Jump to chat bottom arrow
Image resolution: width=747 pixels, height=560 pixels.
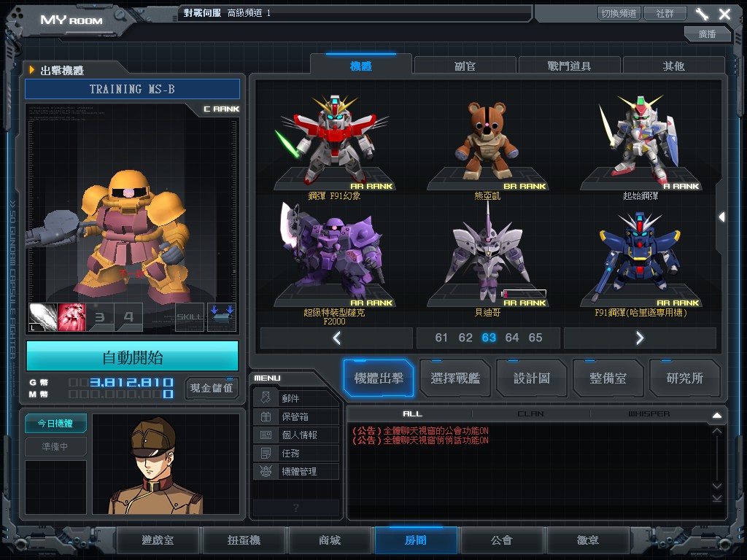pyautogui.click(x=717, y=498)
